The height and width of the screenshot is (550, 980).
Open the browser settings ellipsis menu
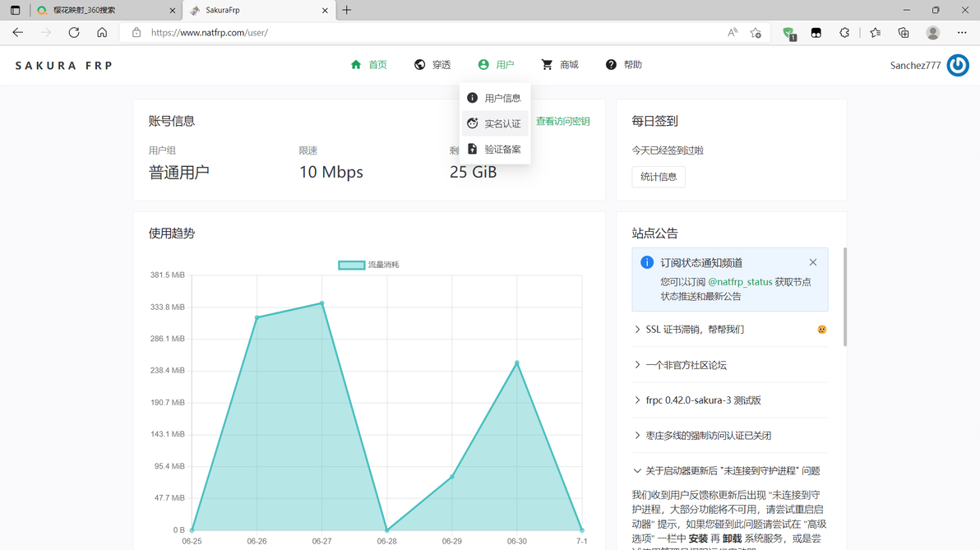pos(962,33)
